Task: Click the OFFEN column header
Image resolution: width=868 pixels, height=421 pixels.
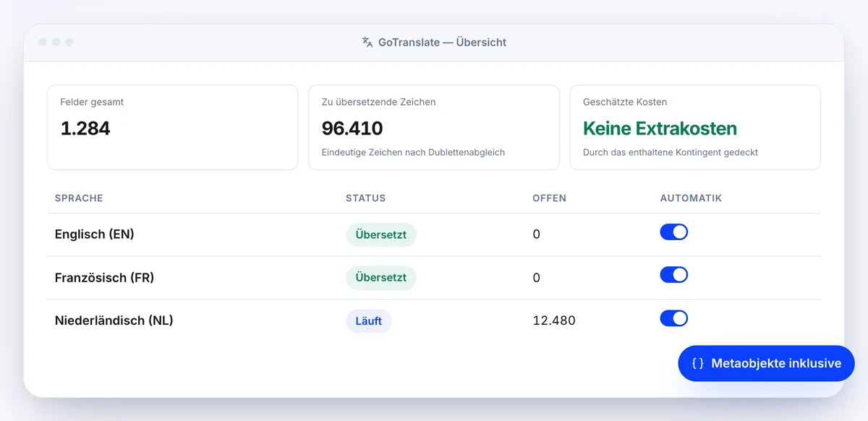Action: coord(550,198)
